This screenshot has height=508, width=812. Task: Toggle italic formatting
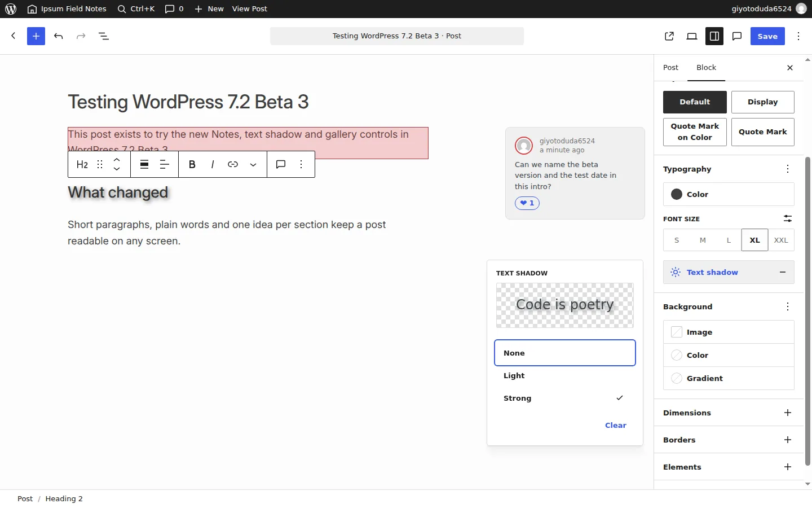click(213, 164)
